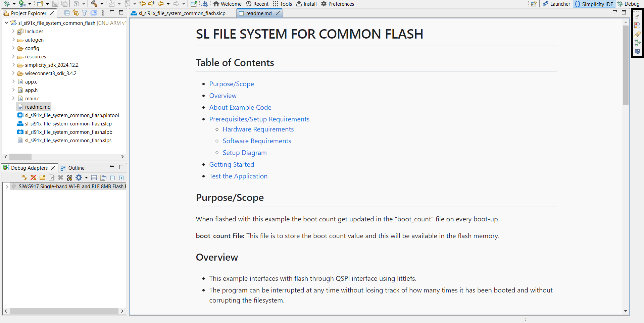Viewport: 644px width, 323px height.
Task: Open the Build hammer dropdown arrow
Action: (102, 4)
